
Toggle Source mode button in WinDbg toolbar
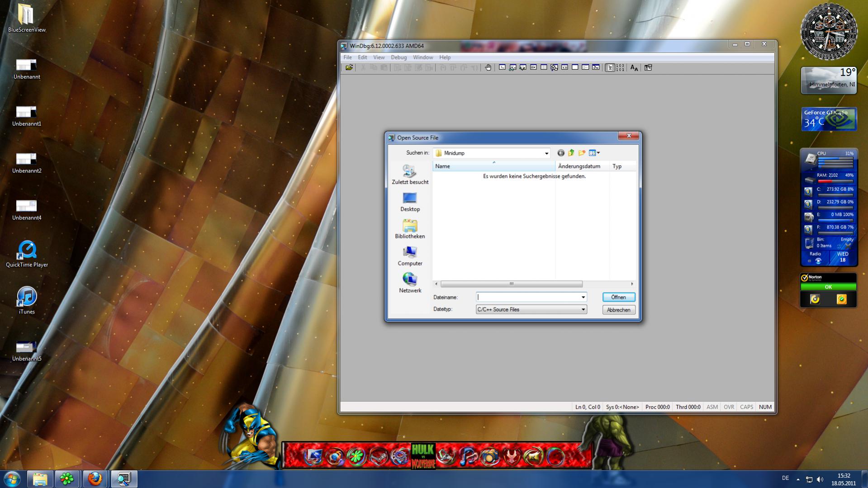[610, 67]
